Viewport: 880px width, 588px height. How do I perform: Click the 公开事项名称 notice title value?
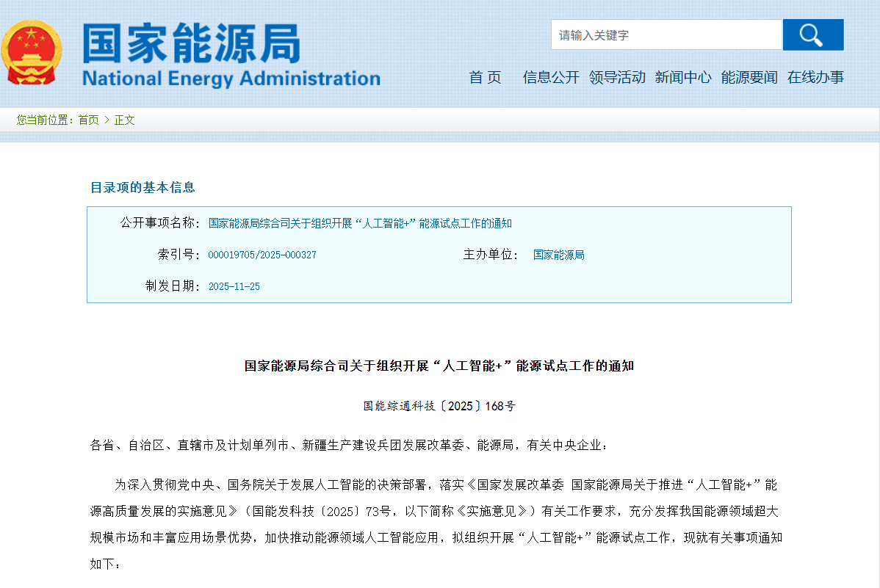tap(360, 223)
